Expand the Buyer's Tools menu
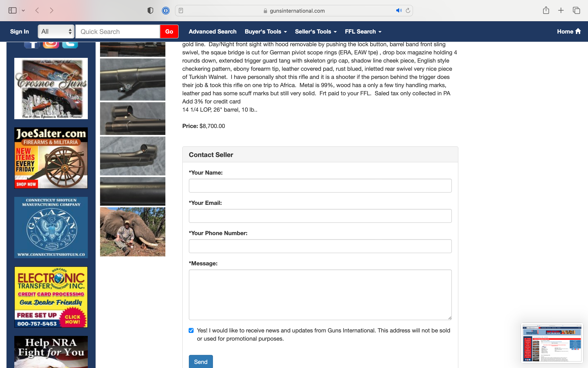This screenshot has width=588, height=368. (266, 31)
